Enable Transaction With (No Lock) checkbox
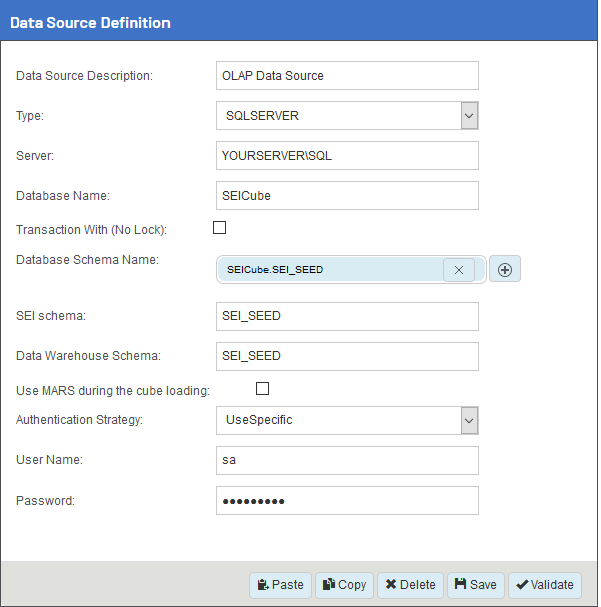The image size is (601, 607). [220, 228]
